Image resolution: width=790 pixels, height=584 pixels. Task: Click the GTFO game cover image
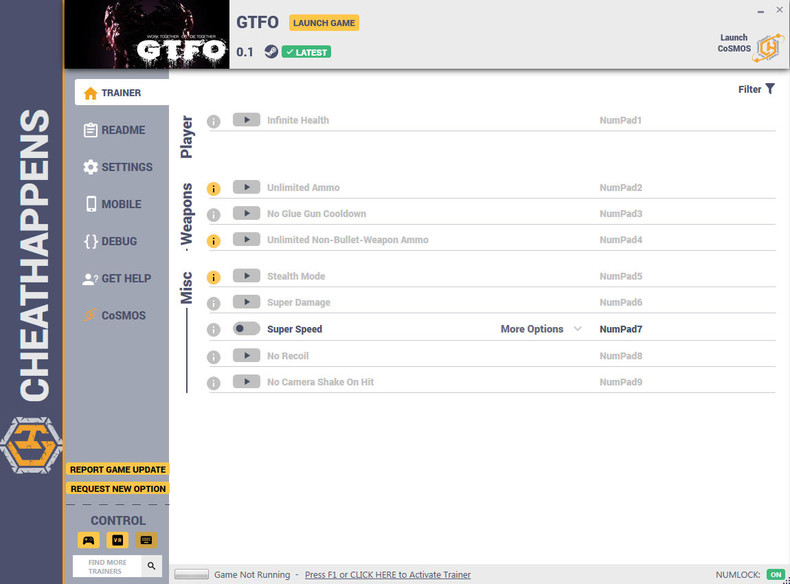[x=147, y=34]
